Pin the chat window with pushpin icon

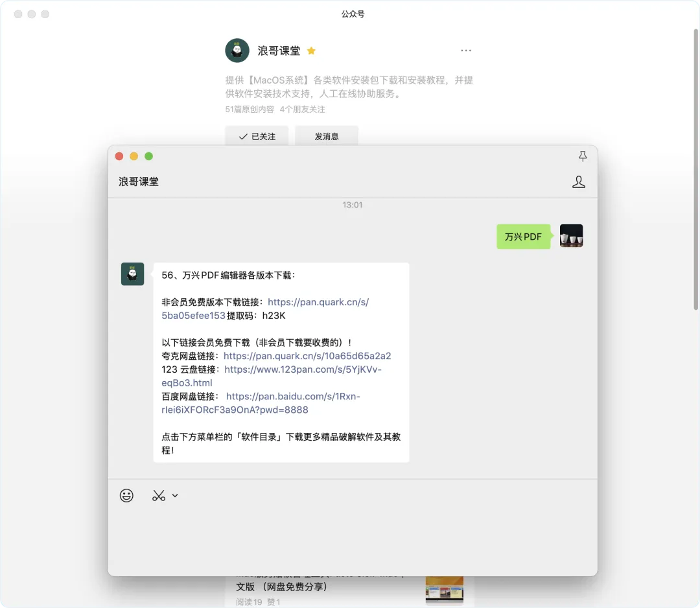click(583, 156)
